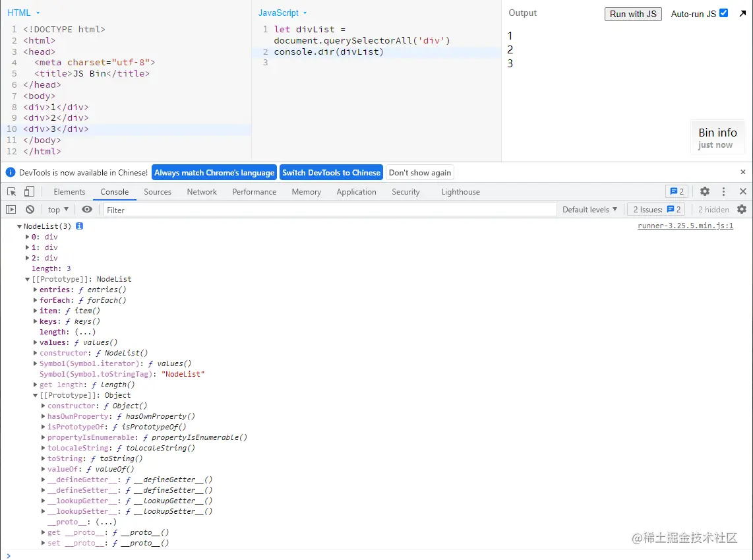Expand the get length getter property
753x560 pixels.
point(35,385)
